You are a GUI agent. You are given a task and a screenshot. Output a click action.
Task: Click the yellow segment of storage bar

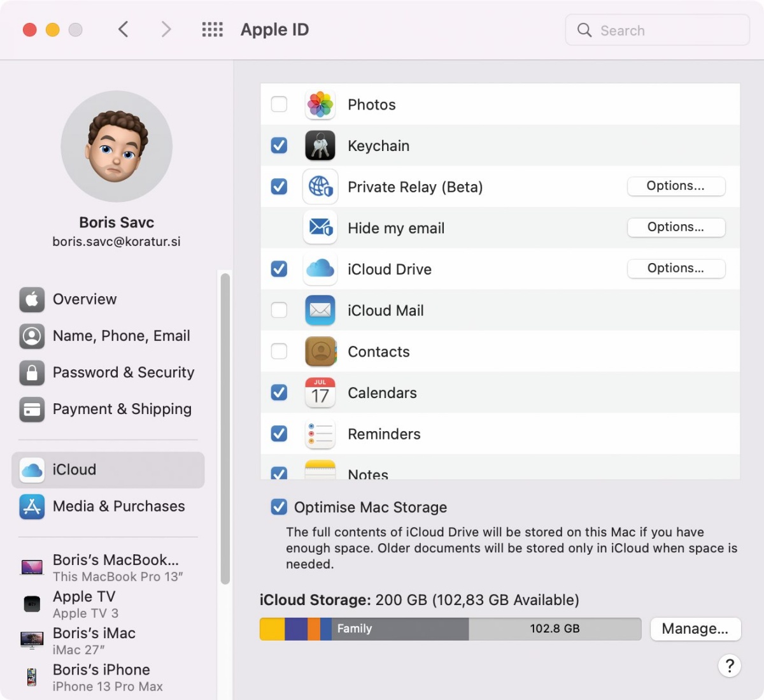(x=272, y=629)
